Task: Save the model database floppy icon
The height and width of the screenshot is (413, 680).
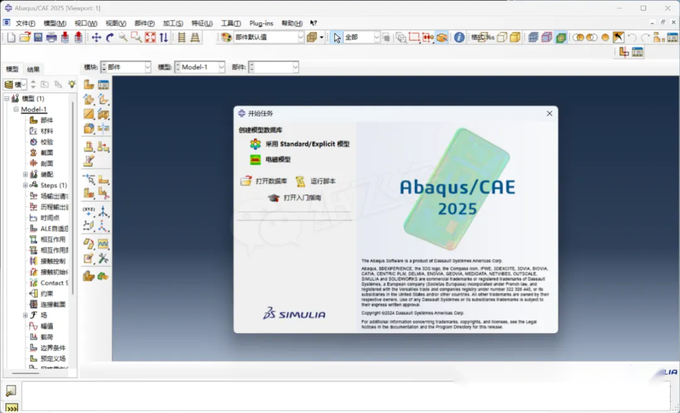Action: click(x=38, y=37)
